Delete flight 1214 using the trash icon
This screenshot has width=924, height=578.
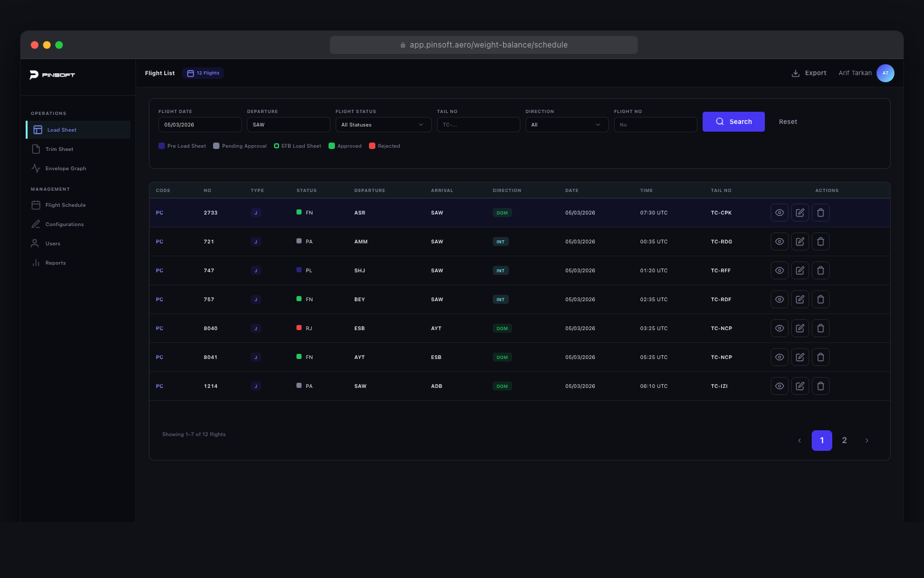821,385
